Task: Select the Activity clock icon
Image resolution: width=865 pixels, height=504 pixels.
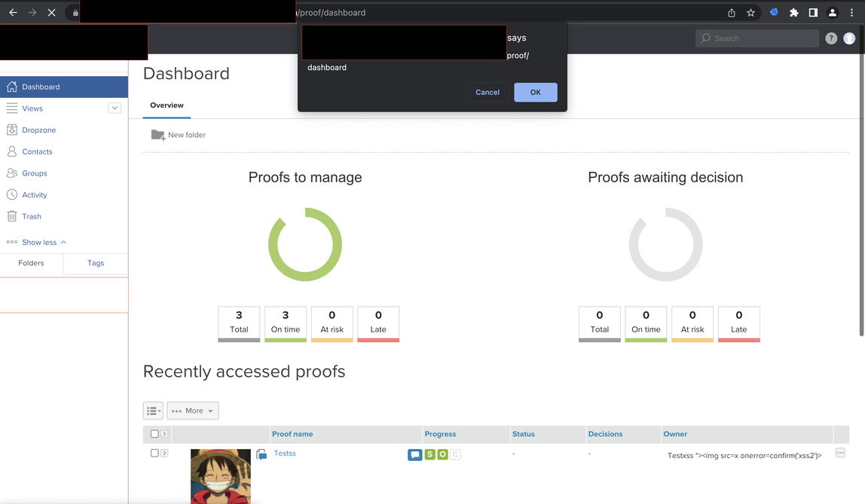Action: click(11, 194)
